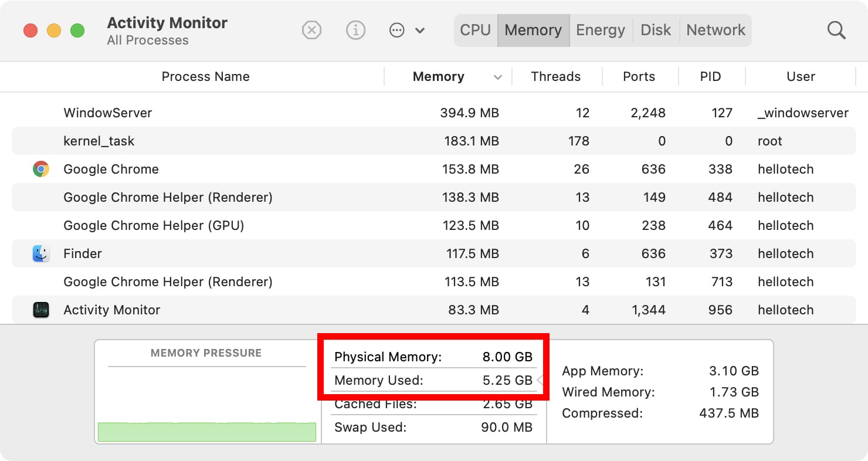The image size is (868, 461).
Task: Expand the disclosure triangle beside Memory Used
Action: 540,380
